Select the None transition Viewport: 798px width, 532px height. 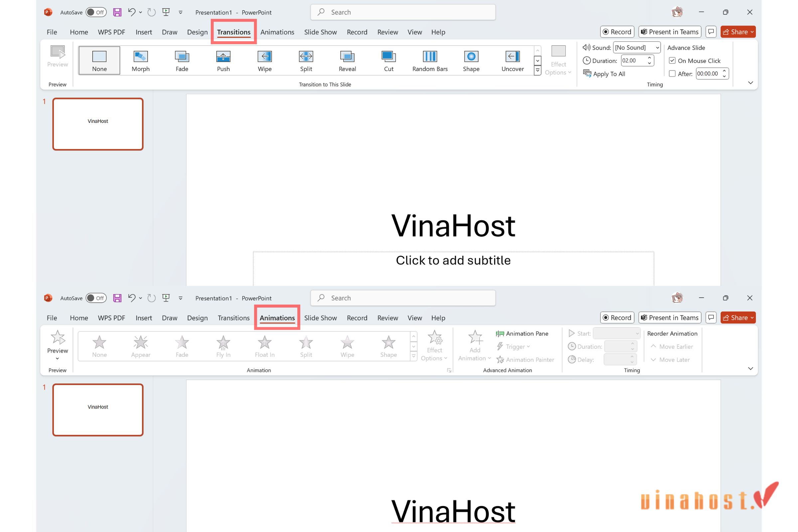[x=99, y=61]
